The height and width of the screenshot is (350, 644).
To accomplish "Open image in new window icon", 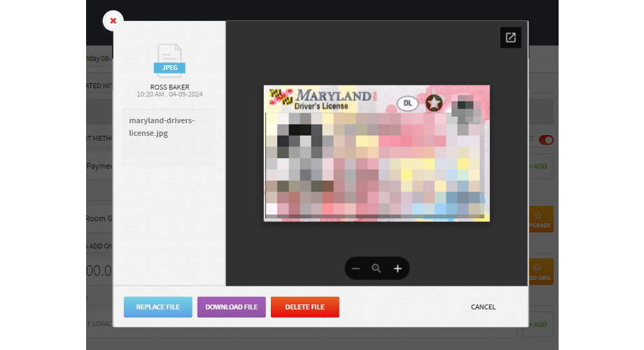I will 510,38.
